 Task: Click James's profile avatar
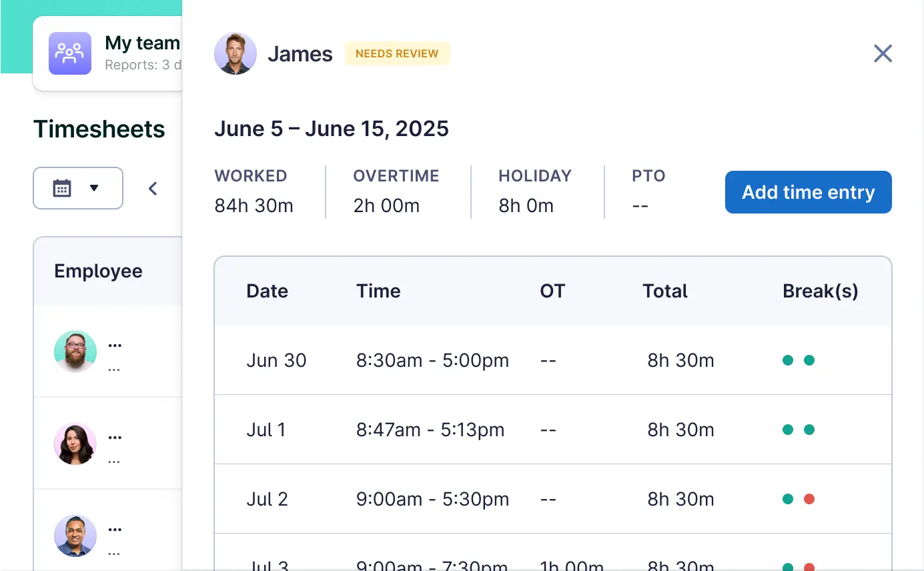point(236,53)
